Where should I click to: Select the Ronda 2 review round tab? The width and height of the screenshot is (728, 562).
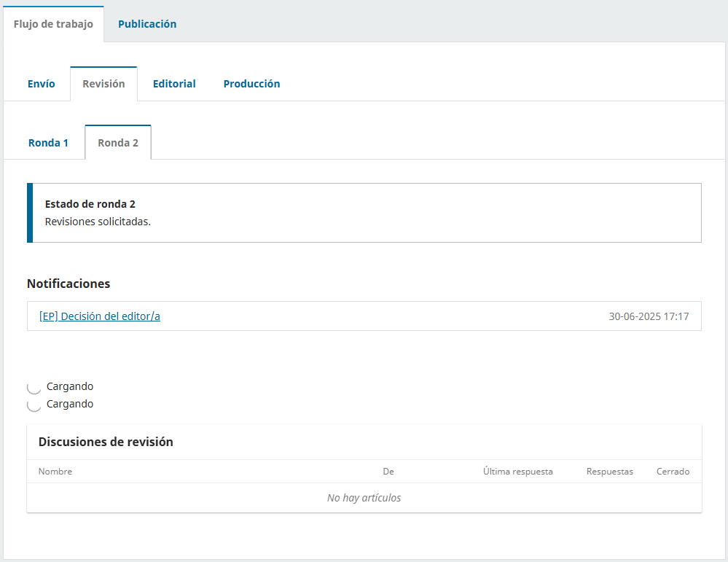118,143
